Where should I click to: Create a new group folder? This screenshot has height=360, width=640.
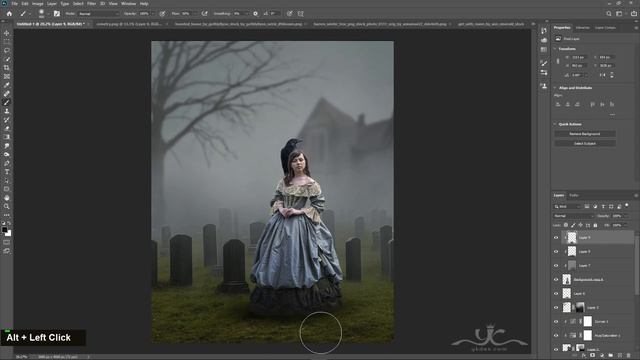(x=611, y=356)
